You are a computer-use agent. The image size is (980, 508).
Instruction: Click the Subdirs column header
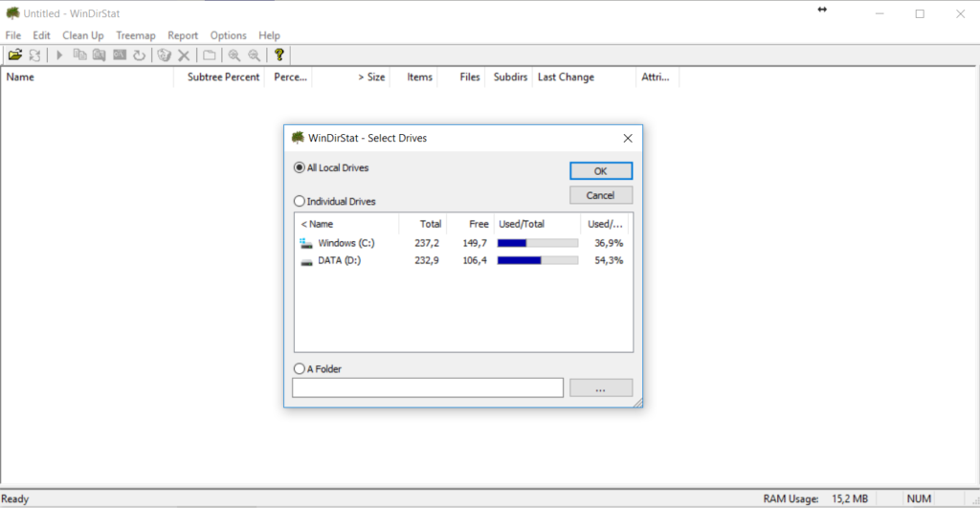click(509, 77)
